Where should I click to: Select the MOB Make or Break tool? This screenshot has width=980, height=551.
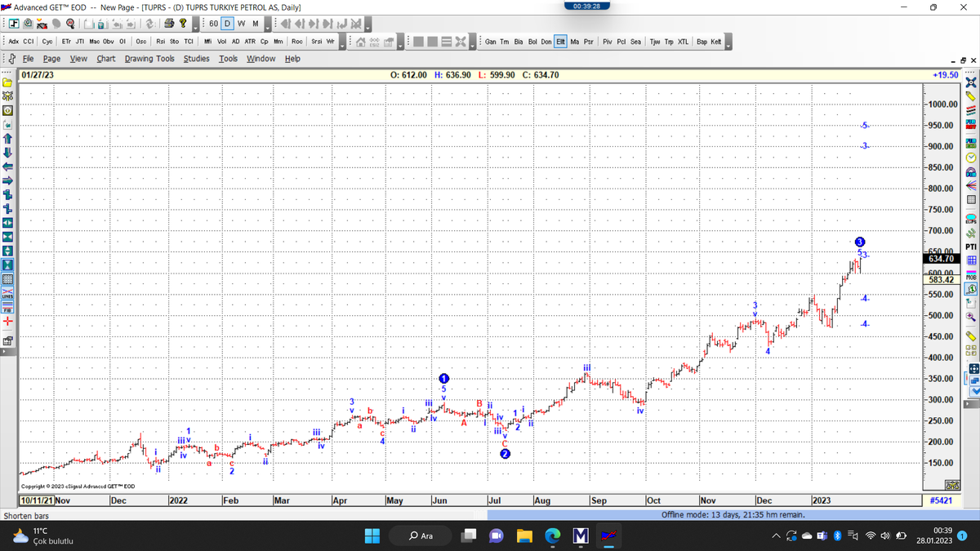click(x=971, y=274)
